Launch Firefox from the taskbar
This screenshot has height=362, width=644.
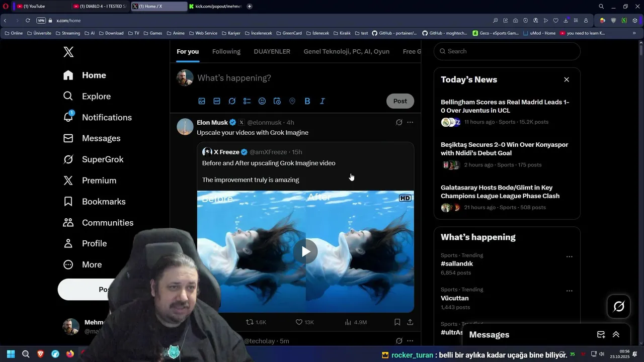(x=70, y=354)
